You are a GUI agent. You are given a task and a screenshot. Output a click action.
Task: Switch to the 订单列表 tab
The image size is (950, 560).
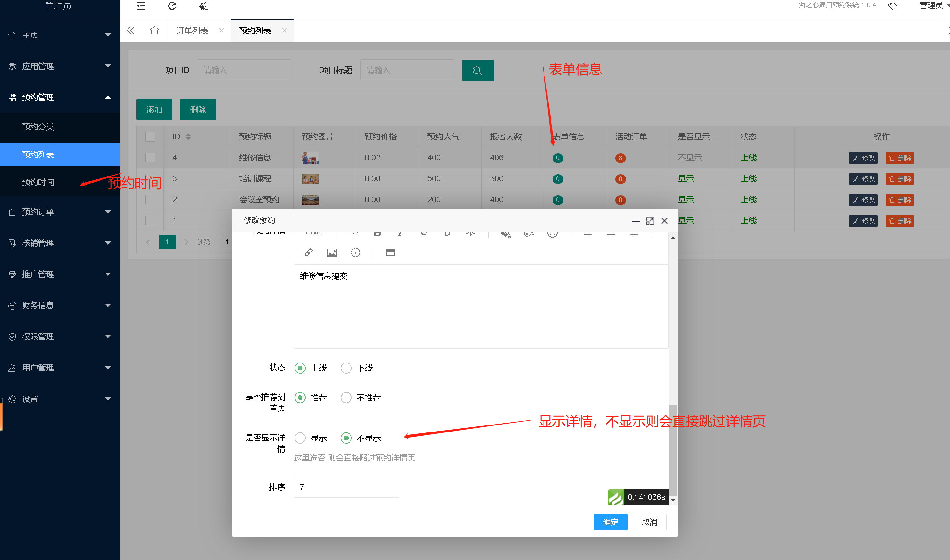192,31
